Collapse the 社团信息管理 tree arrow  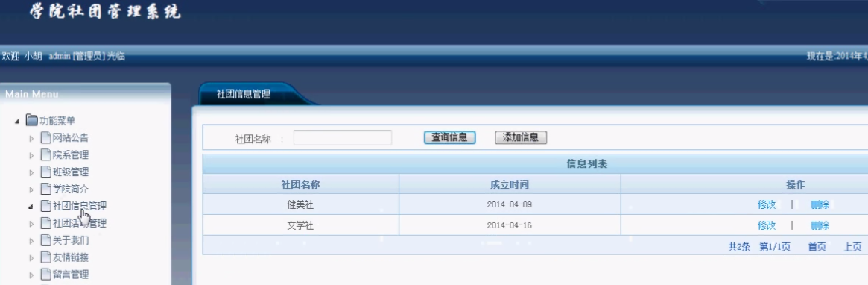coord(31,207)
